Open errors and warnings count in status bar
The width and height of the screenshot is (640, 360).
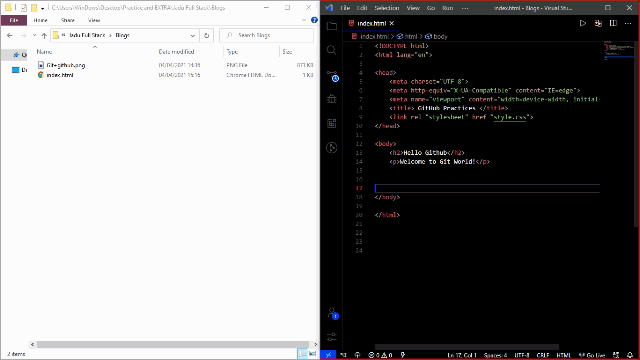(x=380, y=355)
